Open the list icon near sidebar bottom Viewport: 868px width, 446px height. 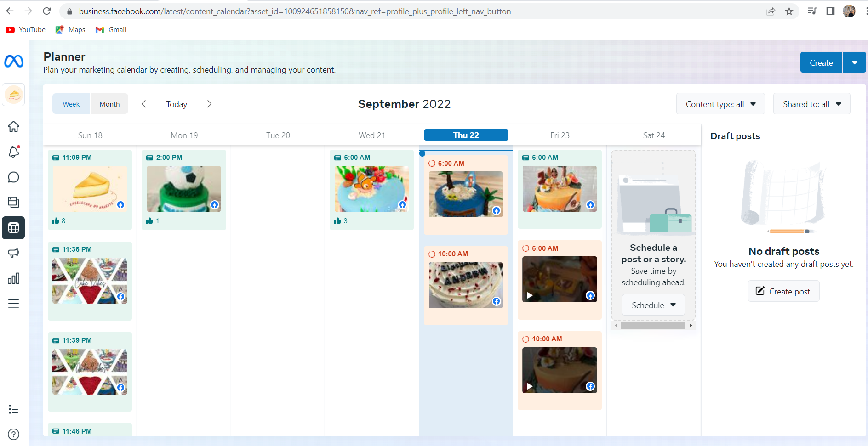(x=14, y=409)
